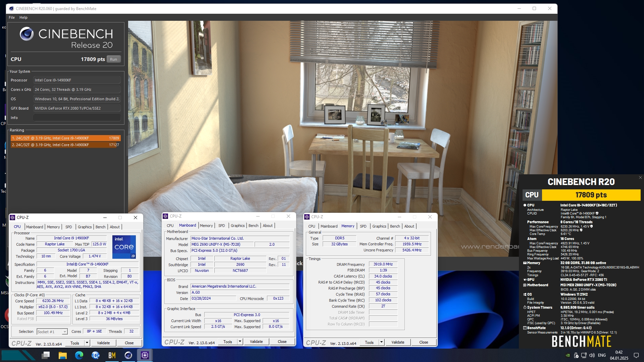Open the notification center icon

click(x=636, y=355)
